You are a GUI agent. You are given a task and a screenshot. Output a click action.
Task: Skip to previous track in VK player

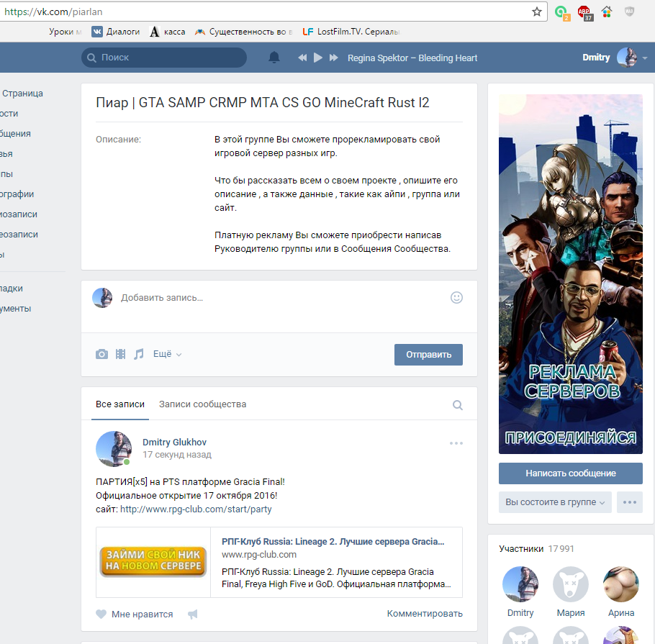point(302,58)
